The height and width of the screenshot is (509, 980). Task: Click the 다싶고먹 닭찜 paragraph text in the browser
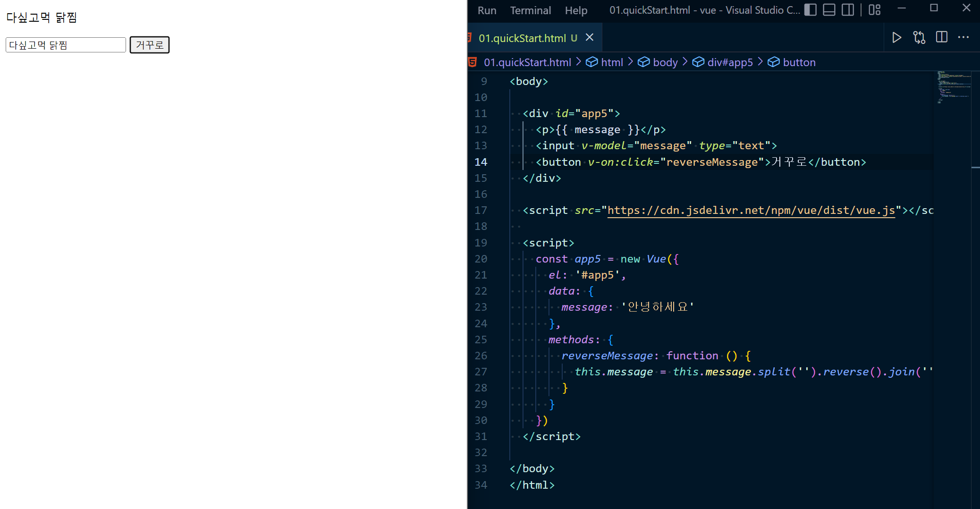(x=42, y=17)
